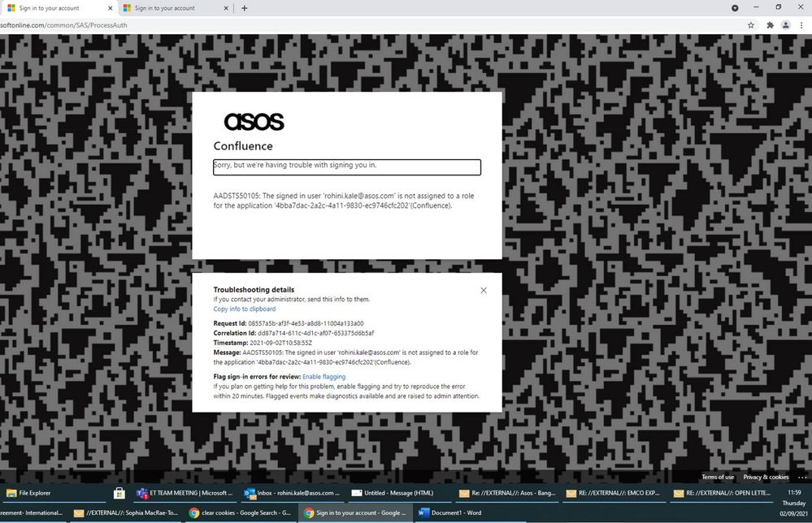Open ET TEAM MEETING Teams taskbar window
Viewport: 812px width, 523px height.
pos(185,493)
